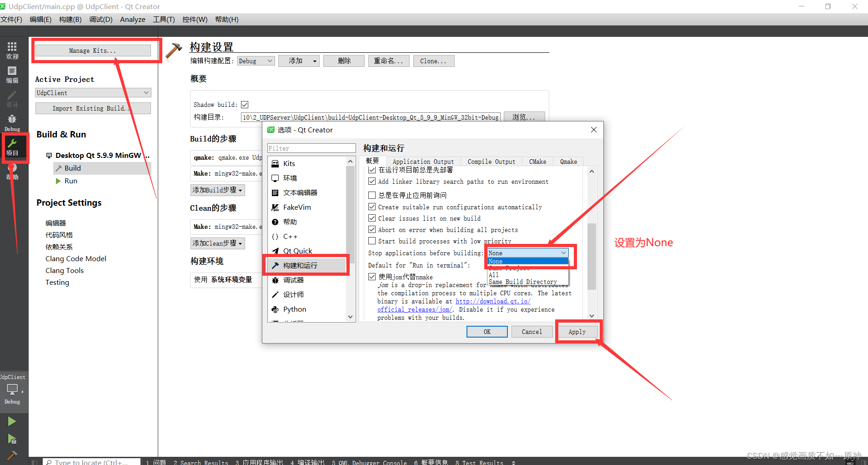Click Type to locate search field
This screenshot has width=868, height=465.
click(92, 462)
